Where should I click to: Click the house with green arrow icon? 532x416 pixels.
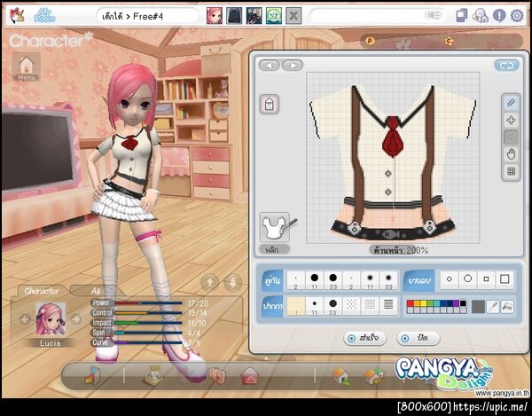[341, 376]
